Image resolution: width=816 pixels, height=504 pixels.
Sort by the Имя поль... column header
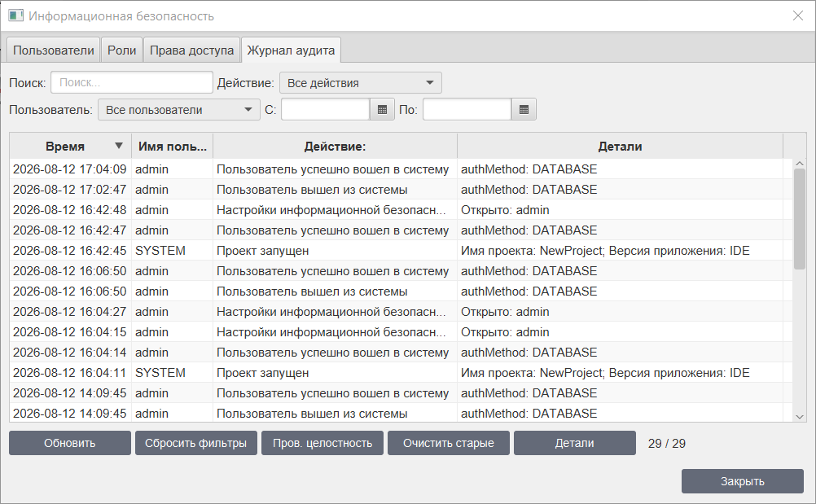173,147
